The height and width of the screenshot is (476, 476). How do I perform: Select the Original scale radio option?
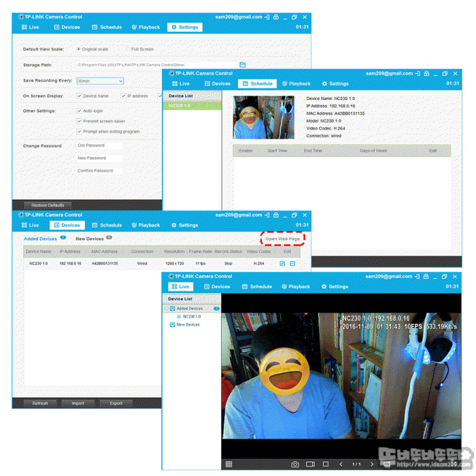pyautogui.click(x=79, y=49)
